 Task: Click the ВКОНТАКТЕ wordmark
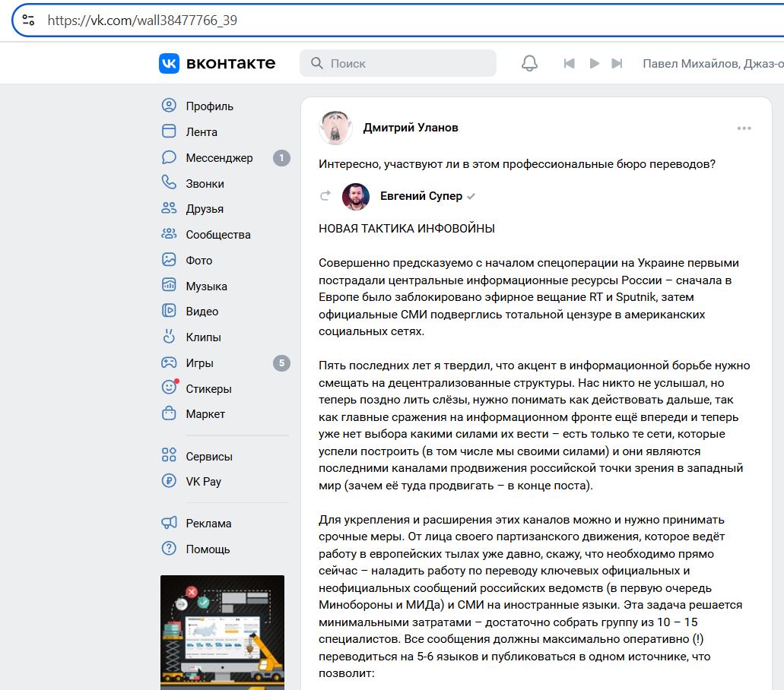pos(230,64)
